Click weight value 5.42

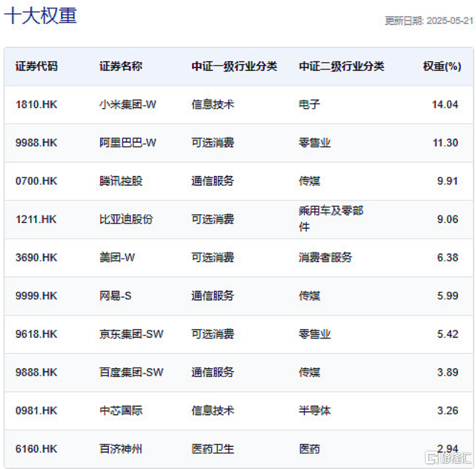[x=447, y=334]
